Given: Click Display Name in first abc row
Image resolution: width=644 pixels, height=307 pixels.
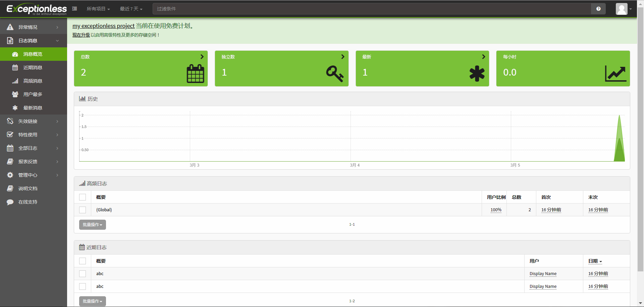Looking at the screenshot, I should pos(543,274).
